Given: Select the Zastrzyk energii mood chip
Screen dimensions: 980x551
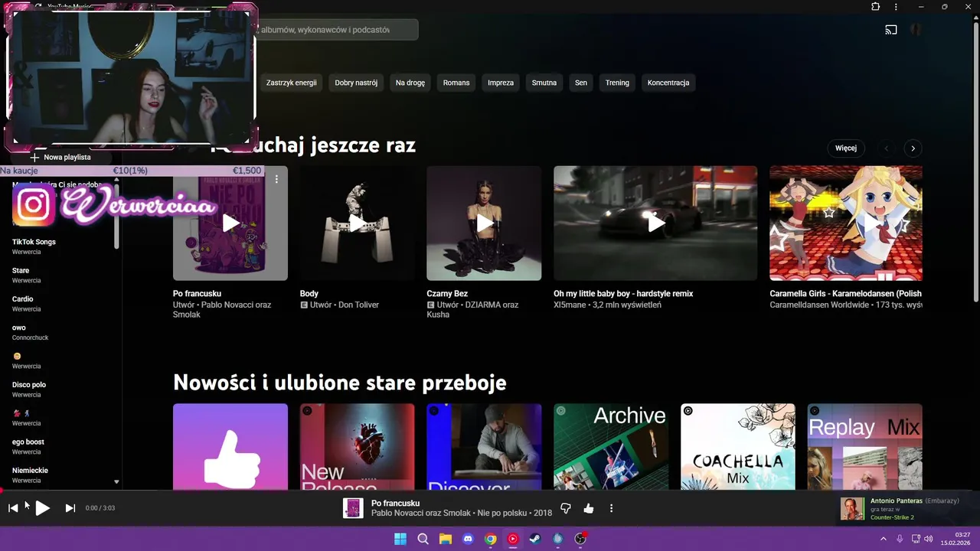Looking at the screenshot, I should click(x=292, y=83).
